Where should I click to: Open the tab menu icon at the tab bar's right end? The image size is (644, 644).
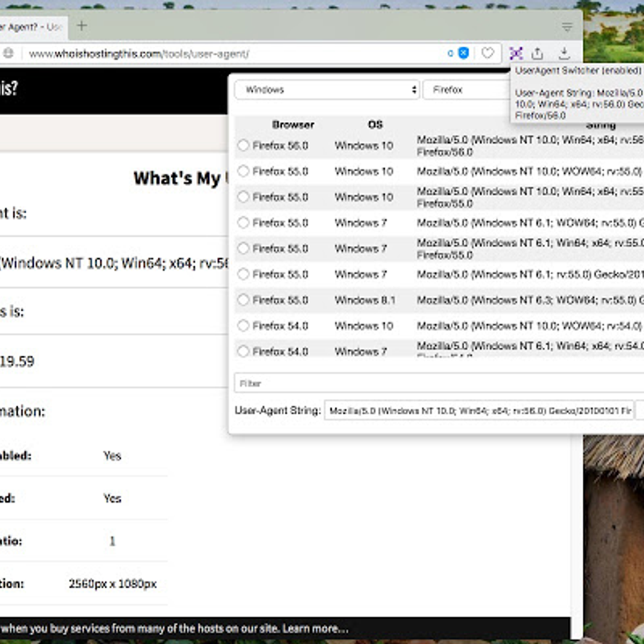pos(567,26)
